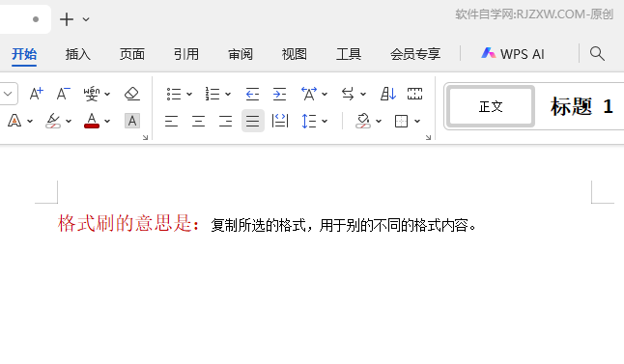
Task: Apply red font color
Action: [92, 121]
